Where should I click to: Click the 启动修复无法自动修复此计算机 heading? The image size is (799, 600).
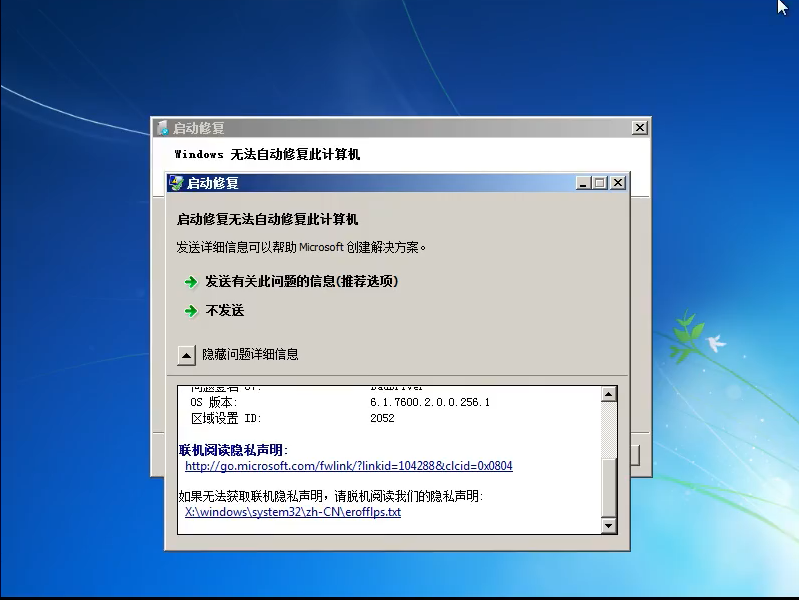click(268, 219)
